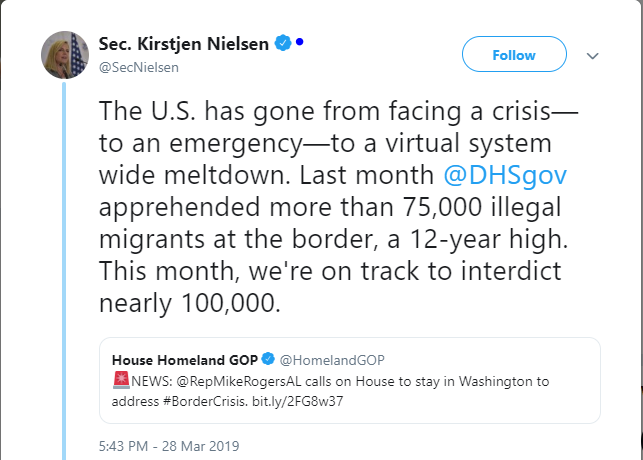Click the House Homeland GOP verified badge
The width and height of the screenshot is (643, 460).
(268, 359)
